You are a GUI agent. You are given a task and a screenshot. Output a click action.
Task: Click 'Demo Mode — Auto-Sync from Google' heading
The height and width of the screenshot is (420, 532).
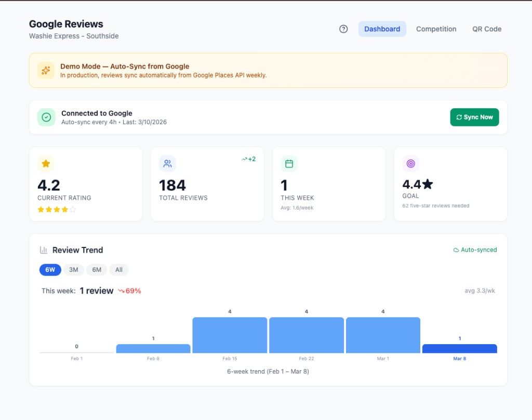(125, 67)
